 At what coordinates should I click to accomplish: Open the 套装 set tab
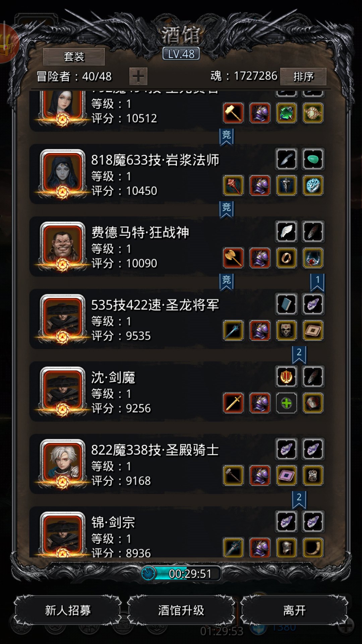[74, 57]
